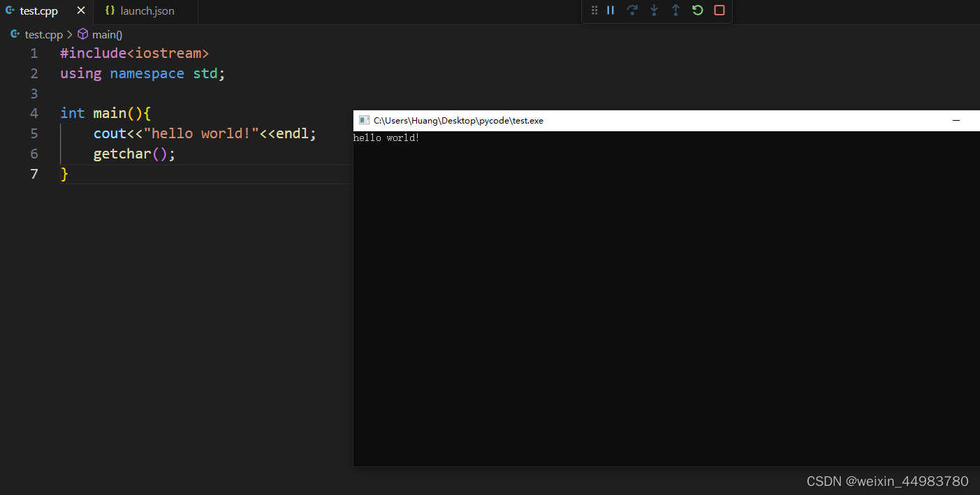
Task: Click the cube symbol icon before main() in breadcrumbs
Action: [82, 34]
